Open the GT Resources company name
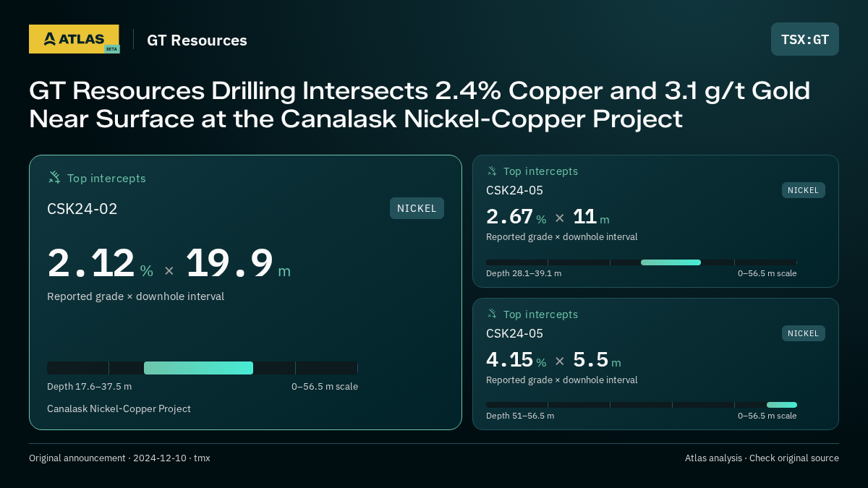This screenshot has width=868, height=488. point(197,40)
